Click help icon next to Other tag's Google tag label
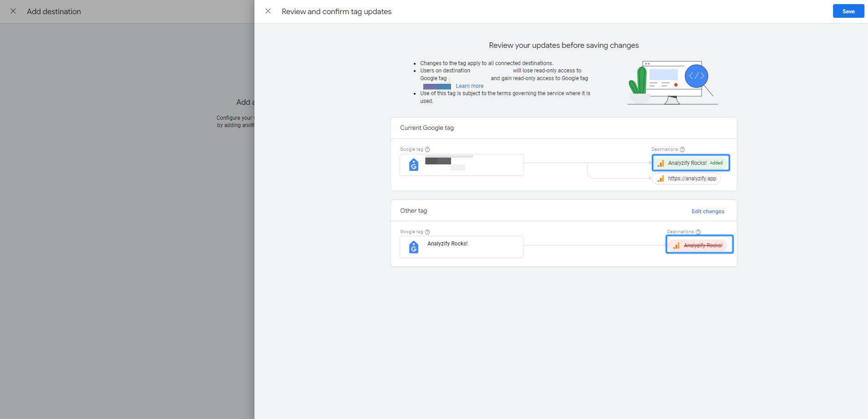 427,232
